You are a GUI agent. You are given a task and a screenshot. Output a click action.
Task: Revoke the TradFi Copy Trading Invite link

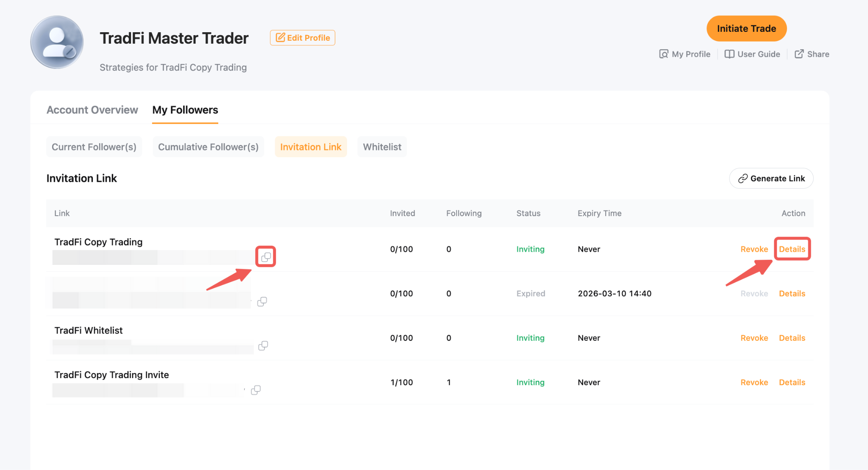[754, 382]
